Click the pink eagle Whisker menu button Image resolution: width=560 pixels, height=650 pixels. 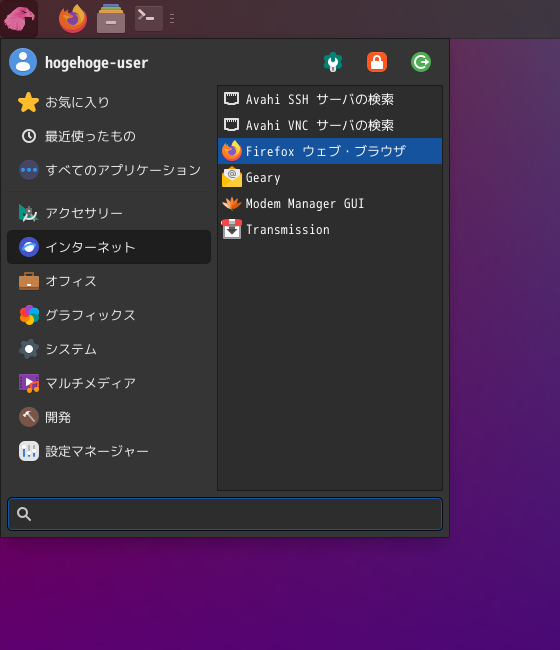(19, 19)
